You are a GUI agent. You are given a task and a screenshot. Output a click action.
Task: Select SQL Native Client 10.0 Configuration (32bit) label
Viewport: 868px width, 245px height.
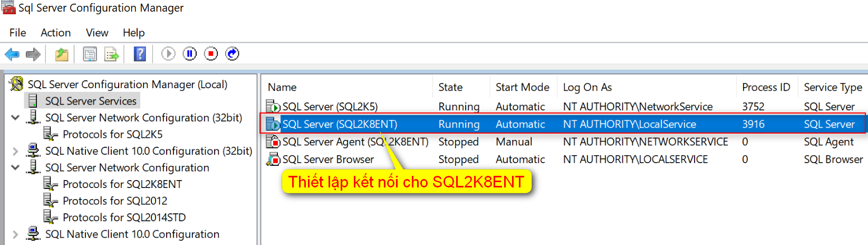(149, 151)
